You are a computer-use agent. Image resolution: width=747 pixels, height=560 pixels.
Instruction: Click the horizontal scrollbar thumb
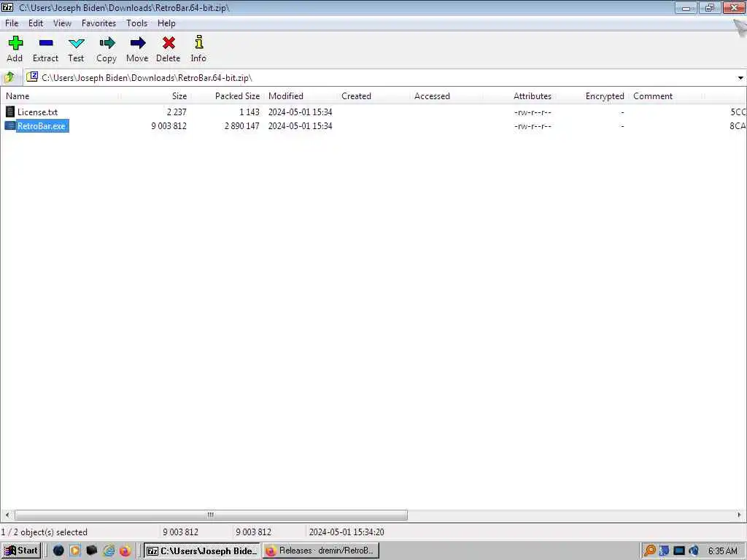point(211,515)
